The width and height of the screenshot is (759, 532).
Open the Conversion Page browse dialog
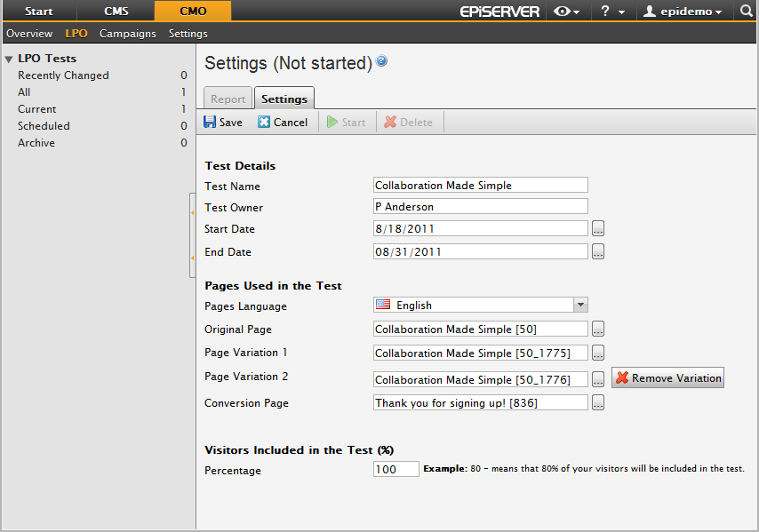[597, 402]
